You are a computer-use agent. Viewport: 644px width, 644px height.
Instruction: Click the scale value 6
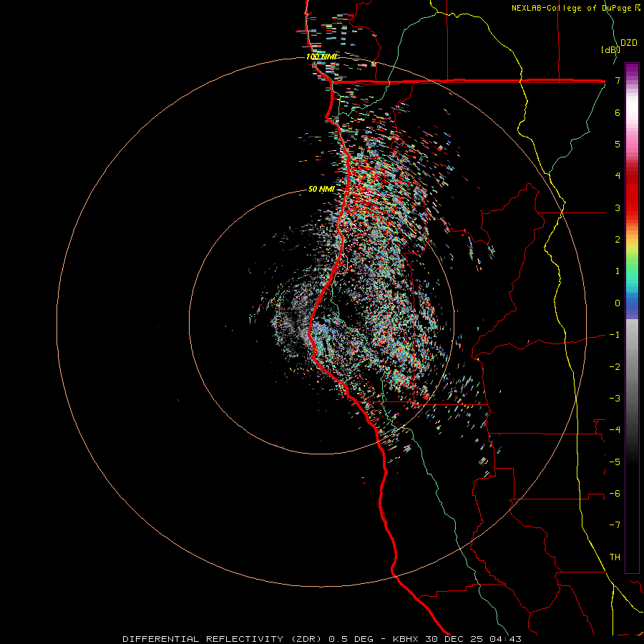coord(618,112)
